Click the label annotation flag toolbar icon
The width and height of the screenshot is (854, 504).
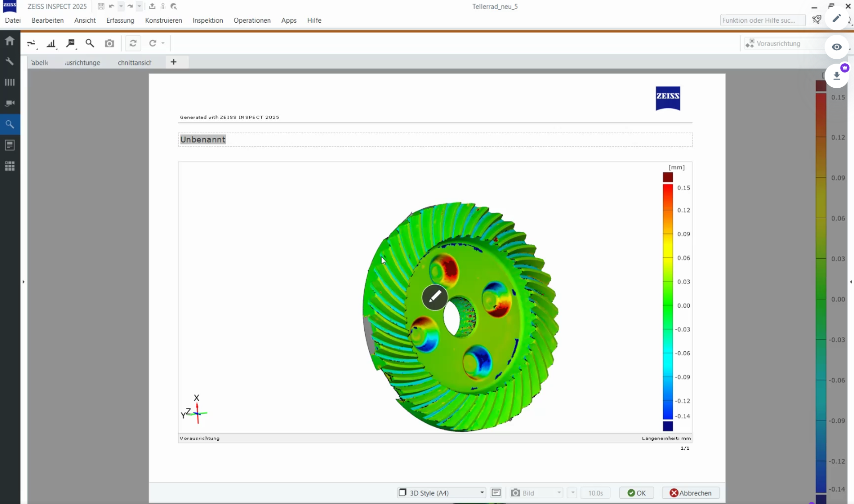[71, 43]
